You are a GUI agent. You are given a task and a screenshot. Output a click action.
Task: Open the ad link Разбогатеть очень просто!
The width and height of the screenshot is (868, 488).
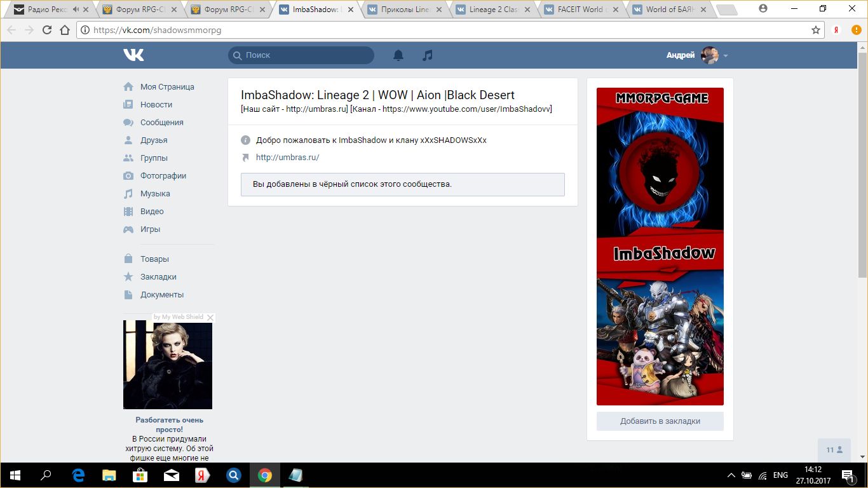(169, 424)
